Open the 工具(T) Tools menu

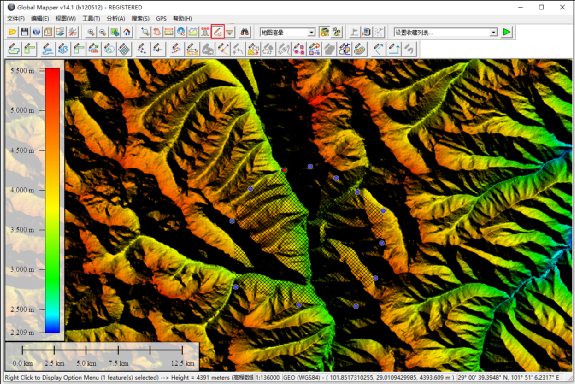coord(91,18)
